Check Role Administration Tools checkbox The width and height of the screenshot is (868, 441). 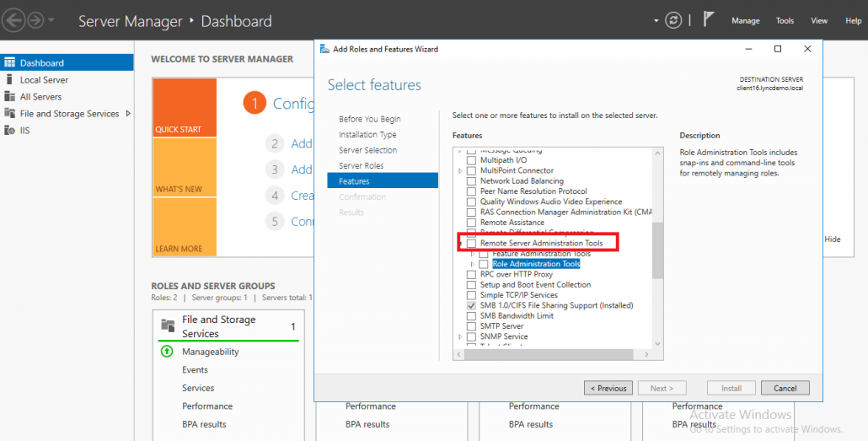click(x=483, y=264)
